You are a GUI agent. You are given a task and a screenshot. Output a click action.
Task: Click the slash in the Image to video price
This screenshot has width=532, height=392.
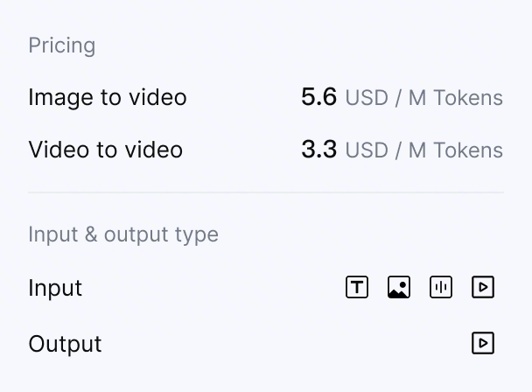(398, 98)
